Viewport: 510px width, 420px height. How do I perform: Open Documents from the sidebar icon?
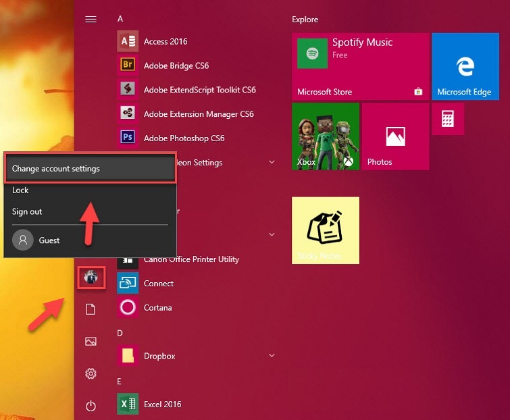pyautogui.click(x=91, y=309)
